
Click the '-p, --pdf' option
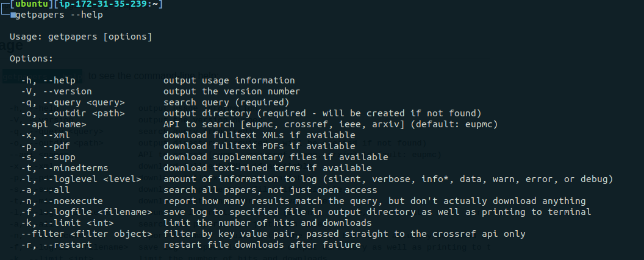pos(45,146)
